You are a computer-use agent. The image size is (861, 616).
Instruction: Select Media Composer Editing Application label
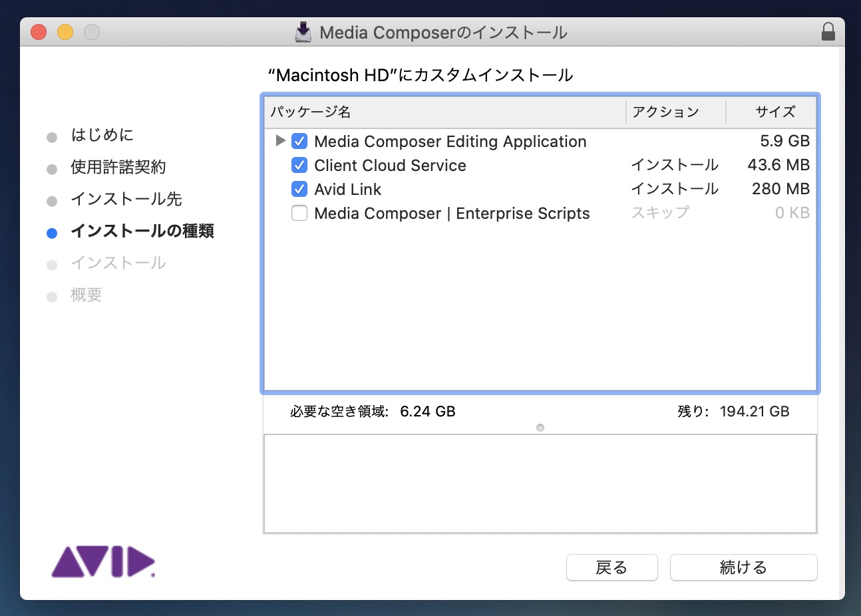450,142
